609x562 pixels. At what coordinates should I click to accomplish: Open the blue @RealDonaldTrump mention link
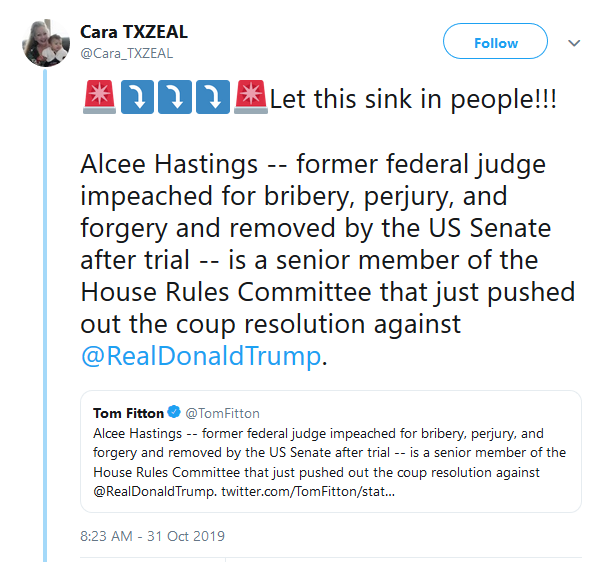[x=201, y=354]
